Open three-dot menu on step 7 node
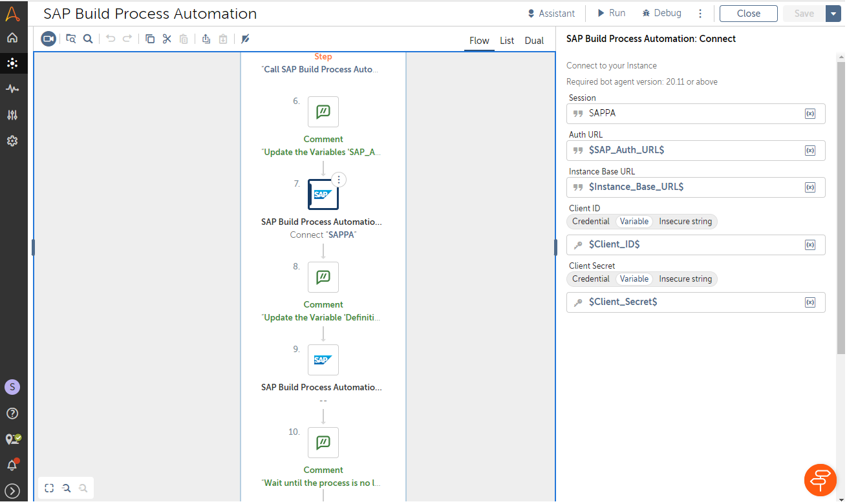 coord(339,180)
